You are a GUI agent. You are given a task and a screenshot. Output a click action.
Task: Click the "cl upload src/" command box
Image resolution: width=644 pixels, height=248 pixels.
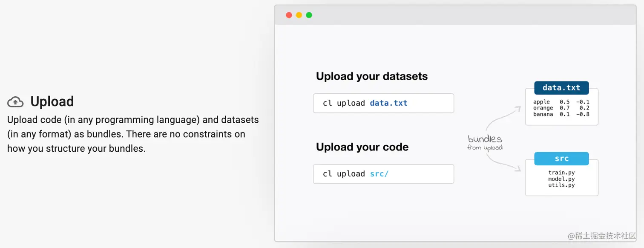(x=383, y=174)
